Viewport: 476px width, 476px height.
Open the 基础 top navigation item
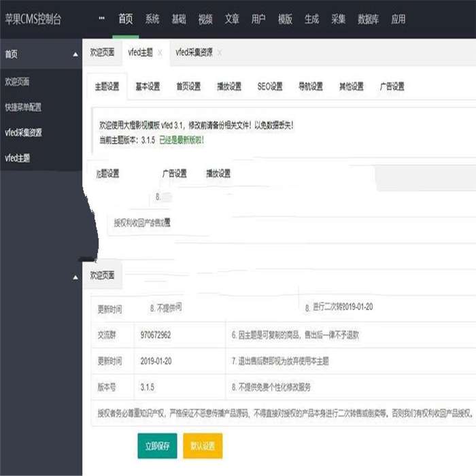point(179,19)
